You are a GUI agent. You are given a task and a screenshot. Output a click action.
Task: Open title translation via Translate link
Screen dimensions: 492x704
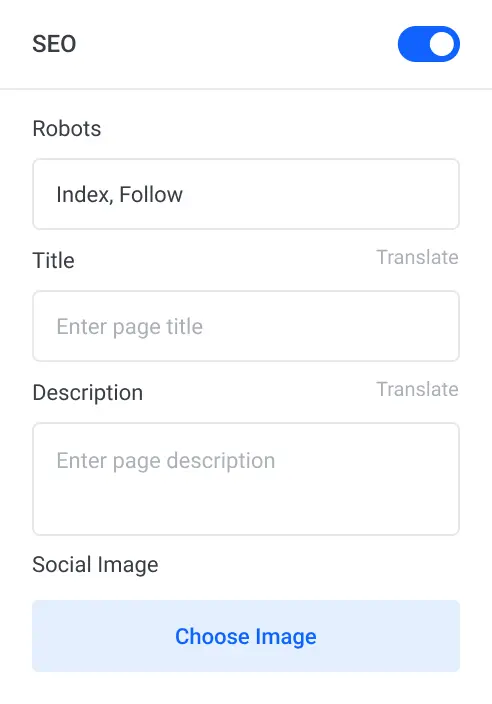pyautogui.click(x=417, y=258)
